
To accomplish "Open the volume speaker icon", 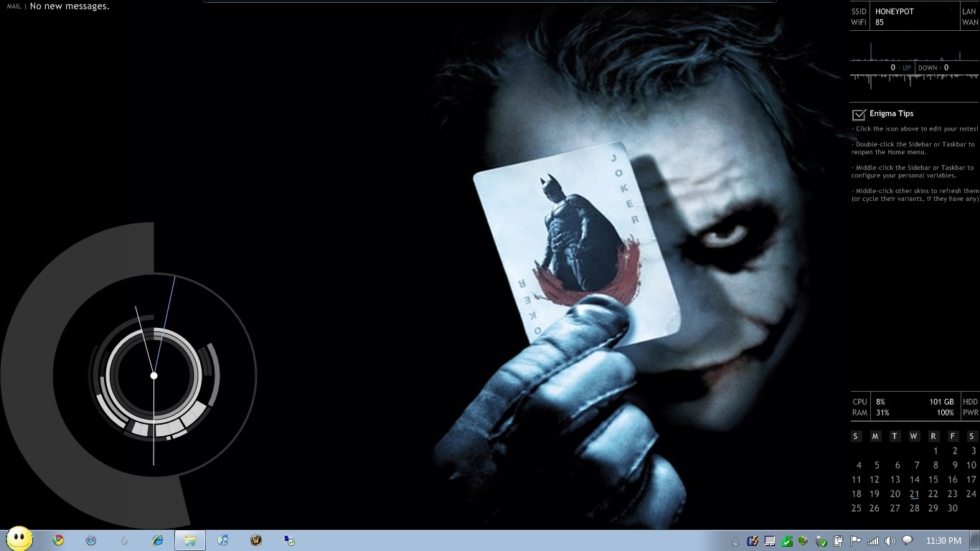I will pyautogui.click(x=890, y=541).
